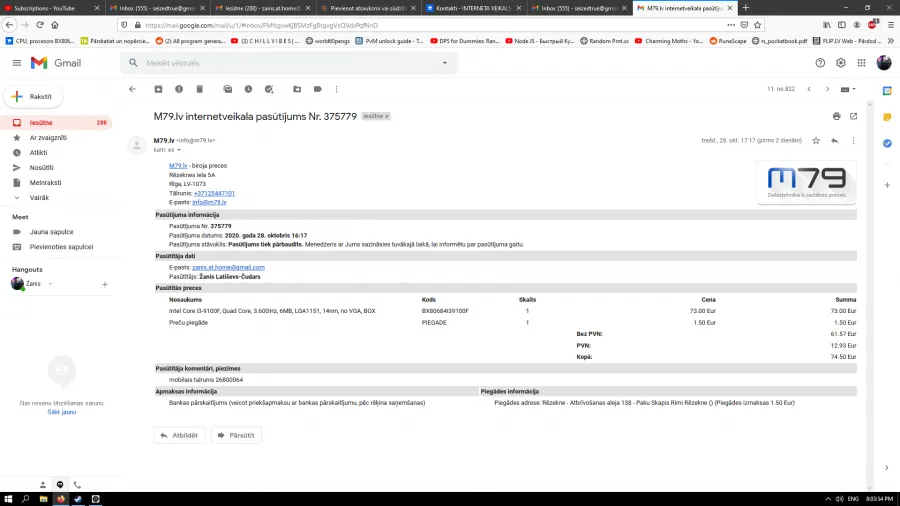Image resolution: width=900 pixels, height=506 pixels.
Task: Start Jauna sapulce meeting
Action: 52,232
